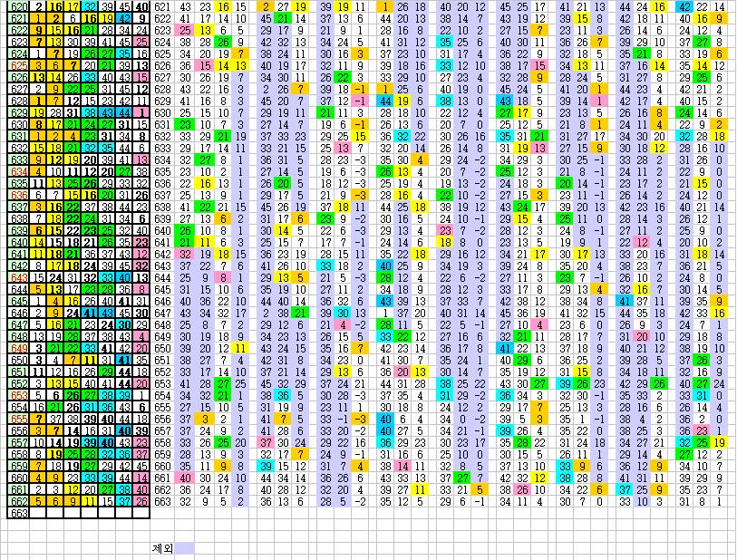737x560 pixels.
Task: Select pink 15 ending left-table row 626
Action: (x=141, y=77)
